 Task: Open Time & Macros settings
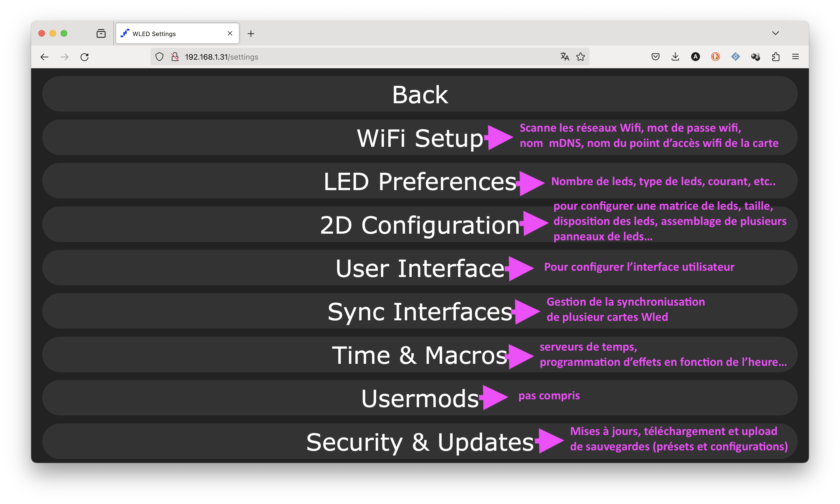[x=420, y=355]
